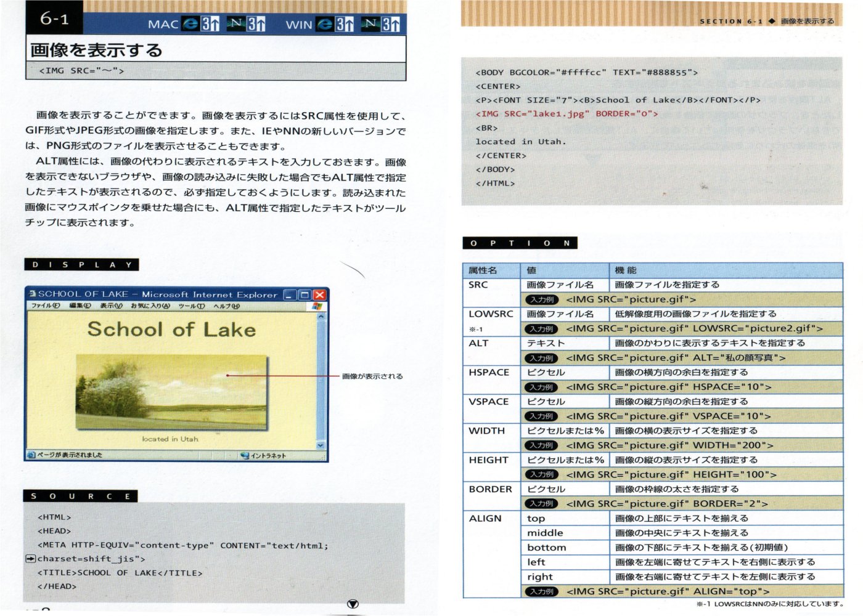Click the Internet Explorer icon next to MAC
The width and height of the screenshot is (863, 616).
(x=191, y=24)
